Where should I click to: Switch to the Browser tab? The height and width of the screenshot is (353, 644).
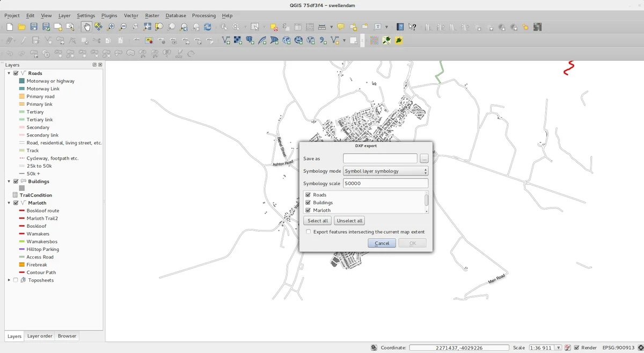pos(67,336)
